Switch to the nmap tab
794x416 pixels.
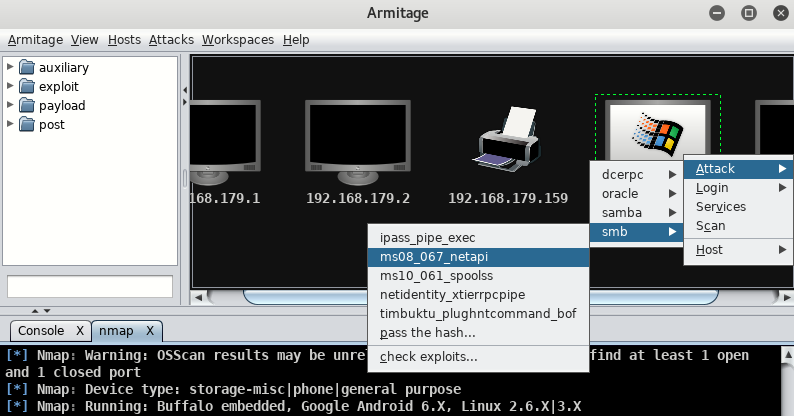pos(116,330)
